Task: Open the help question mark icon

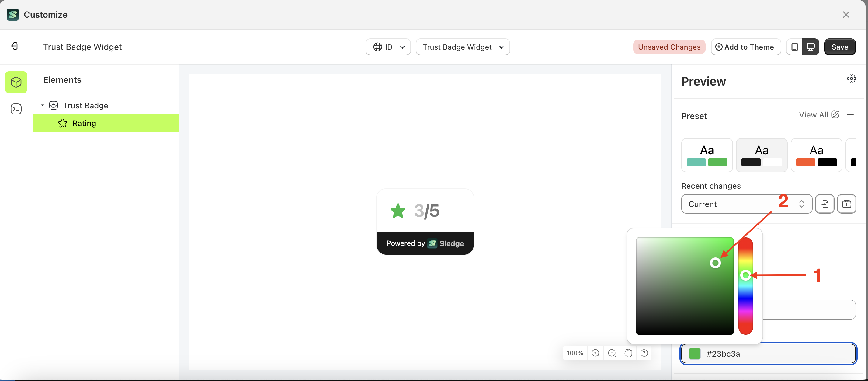Action: click(644, 353)
